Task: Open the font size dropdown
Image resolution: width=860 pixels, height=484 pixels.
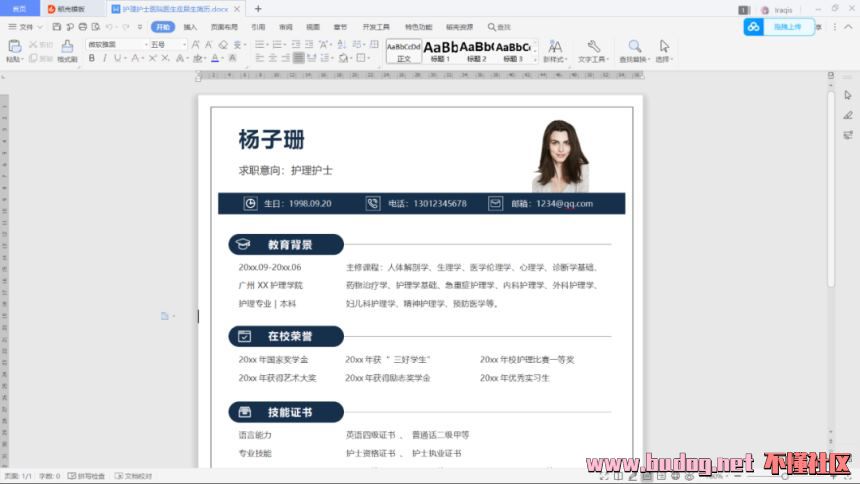Action: (166, 45)
